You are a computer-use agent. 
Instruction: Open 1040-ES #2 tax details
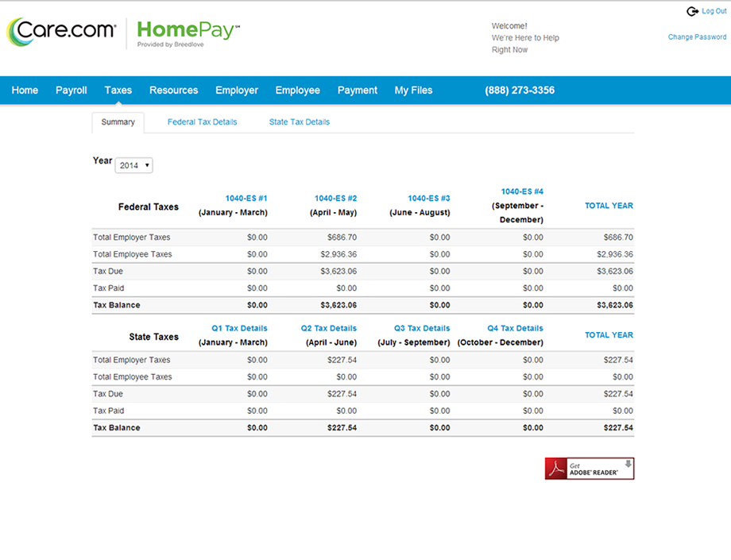[x=335, y=198]
